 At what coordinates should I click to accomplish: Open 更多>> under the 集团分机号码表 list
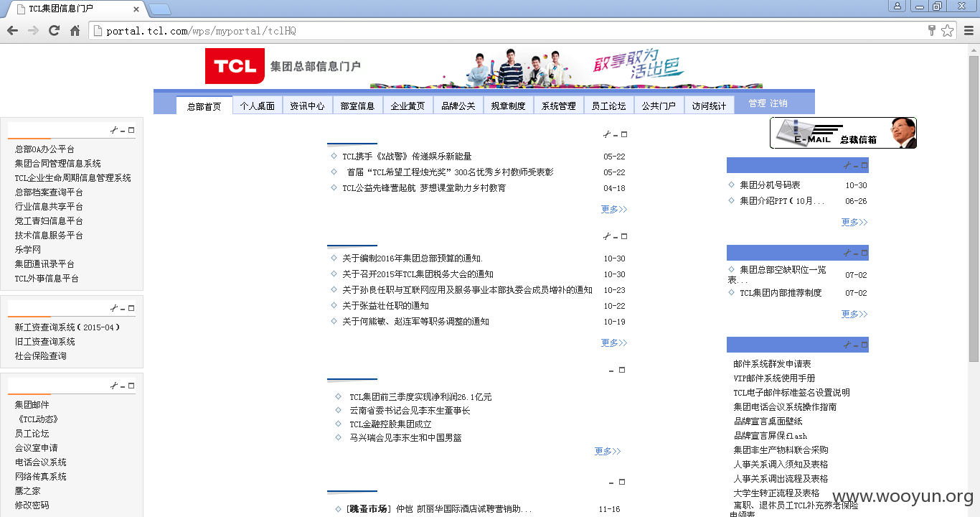854,223
